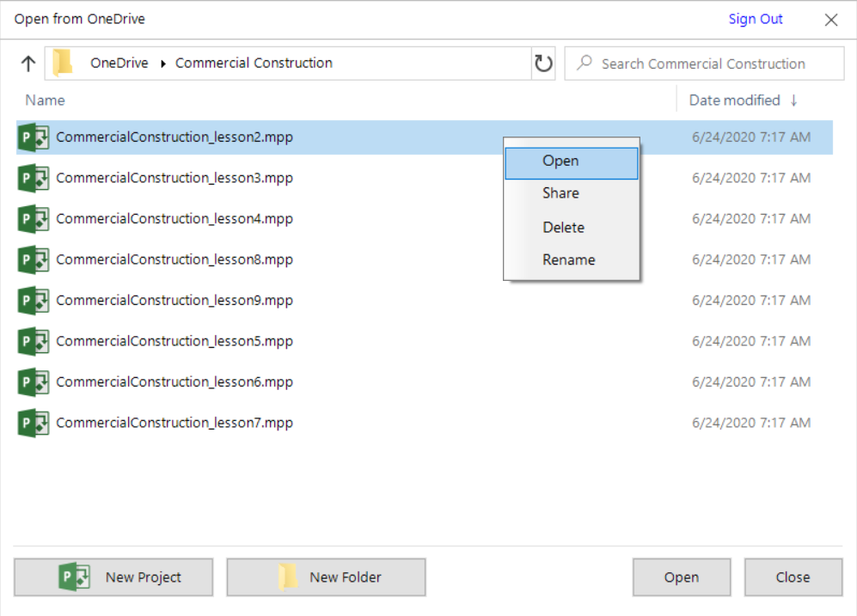Click the up arrow navigation icon
This screenshot has height=616, width=857.
pos(28,64)
